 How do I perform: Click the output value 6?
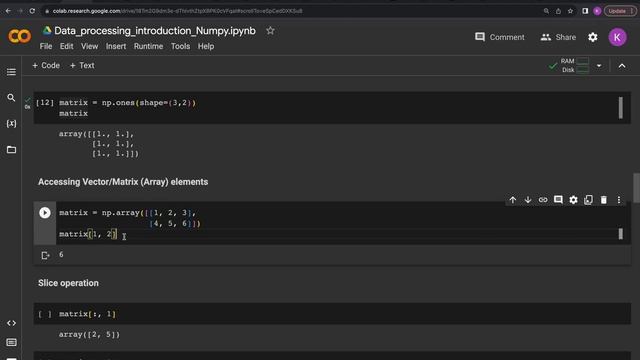click(61, 254)
